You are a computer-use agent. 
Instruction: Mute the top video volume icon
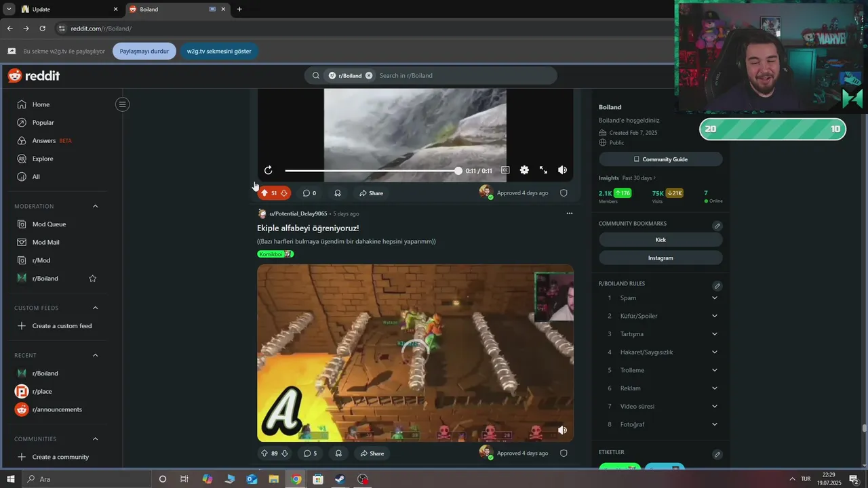562,170
